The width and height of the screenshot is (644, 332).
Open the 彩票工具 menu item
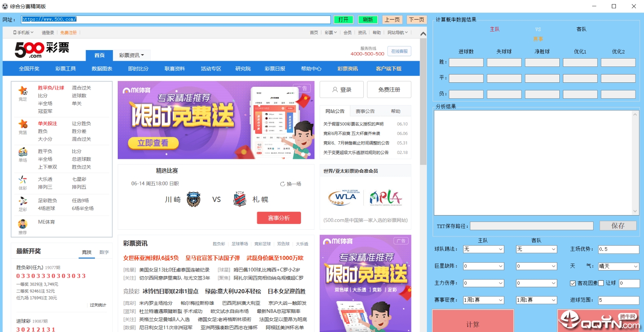(66, 69)
